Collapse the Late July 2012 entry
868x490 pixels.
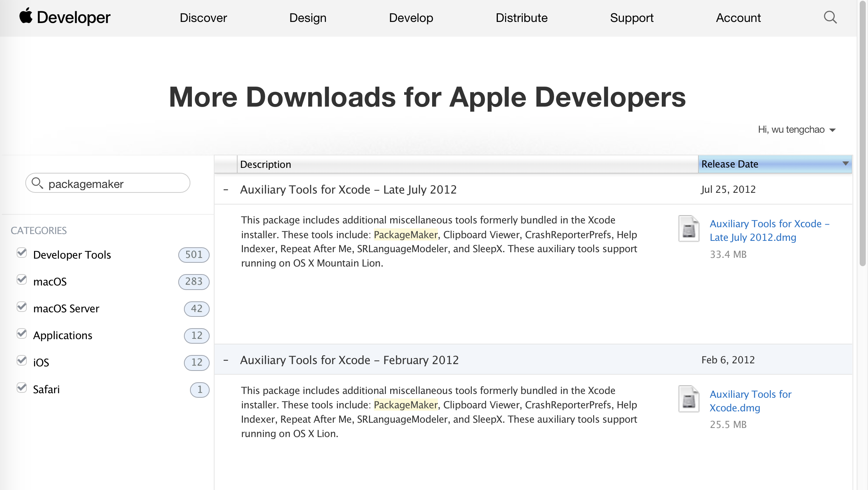click(226, 190)
